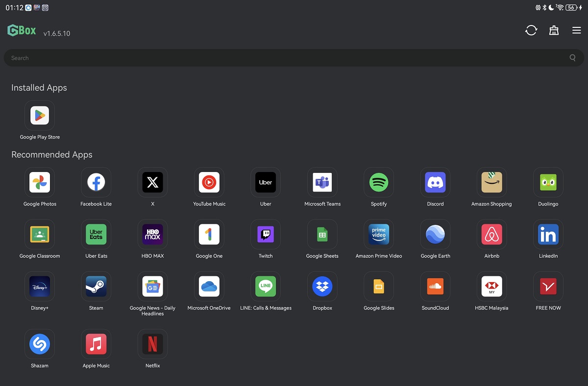The image size is (588, 386).
Task: Open the Discord app
Action: [436, 182]
